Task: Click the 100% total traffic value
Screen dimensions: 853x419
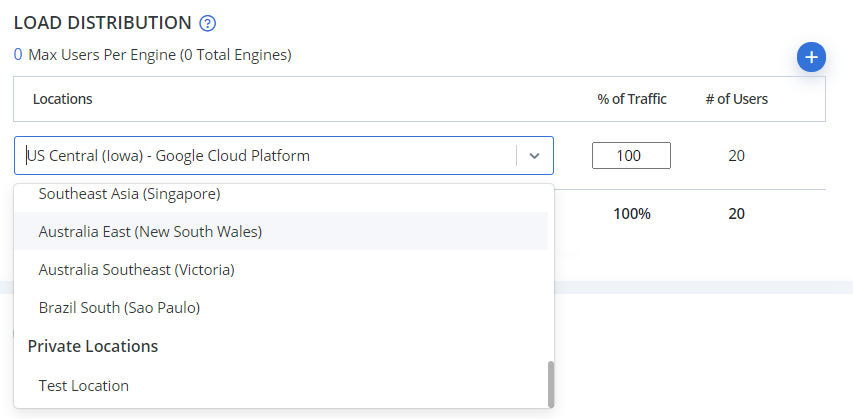Action: coord(632,214)
